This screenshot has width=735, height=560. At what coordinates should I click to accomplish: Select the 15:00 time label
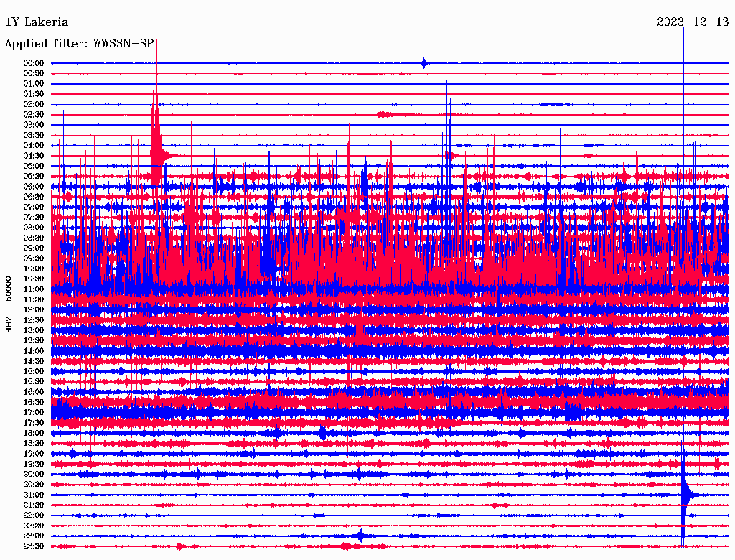tap(34, 371)
